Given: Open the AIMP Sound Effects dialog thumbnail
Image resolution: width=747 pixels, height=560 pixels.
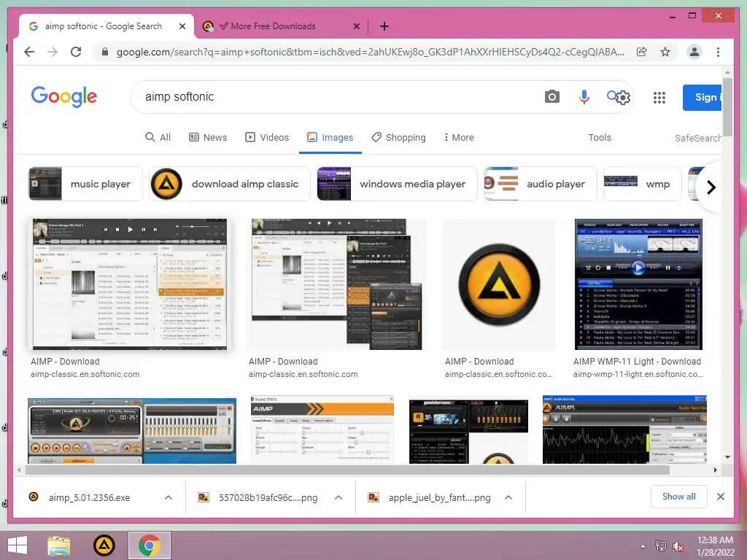Looking at the screenshot, I should click(322, 429).
